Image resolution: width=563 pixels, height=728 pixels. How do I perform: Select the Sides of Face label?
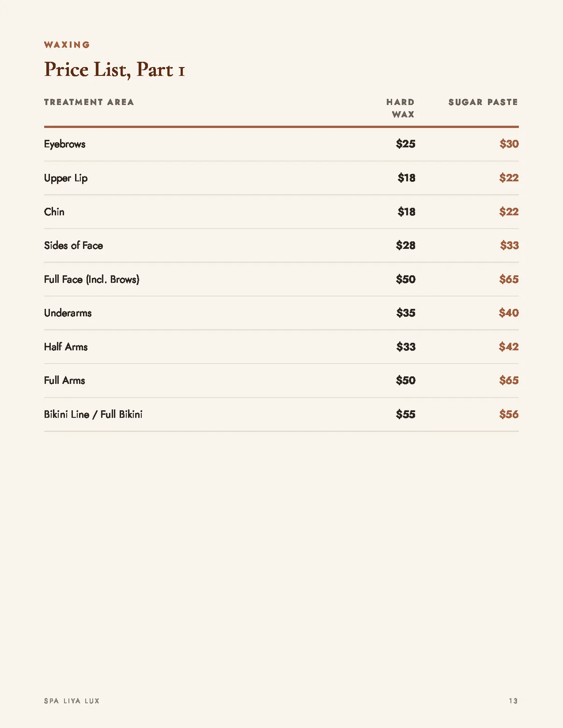coord(73,245)
